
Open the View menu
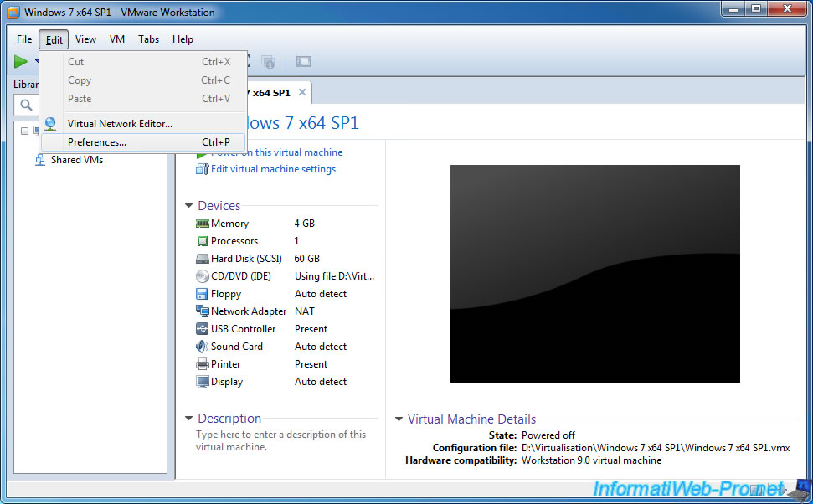coord(85,39)
